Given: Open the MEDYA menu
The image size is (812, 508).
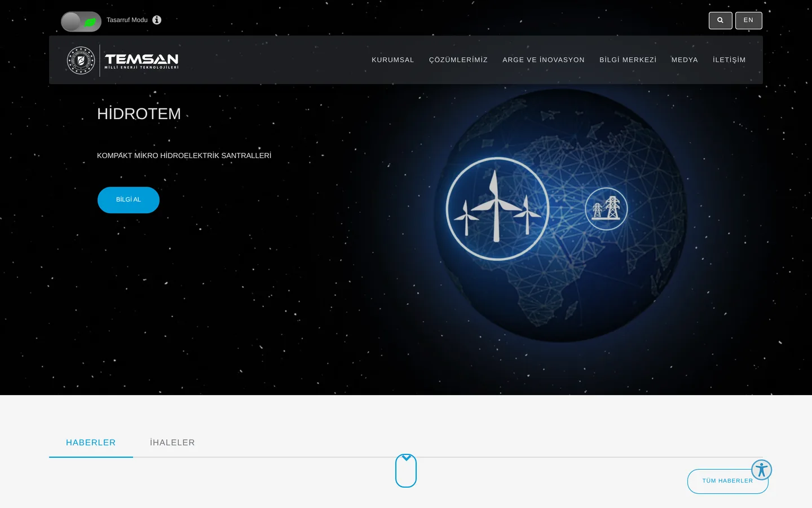Looking at the screenshot, I should click(685, 60).
